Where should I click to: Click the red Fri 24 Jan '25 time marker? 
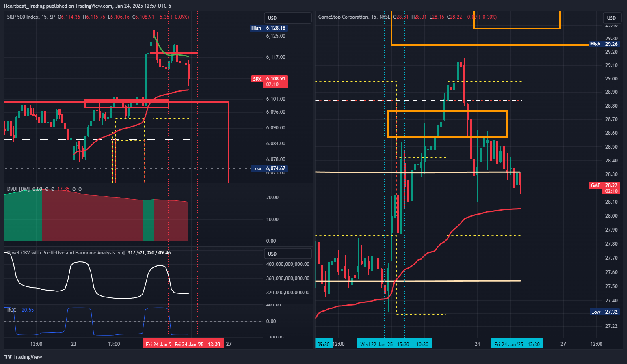tap(189, 345)
